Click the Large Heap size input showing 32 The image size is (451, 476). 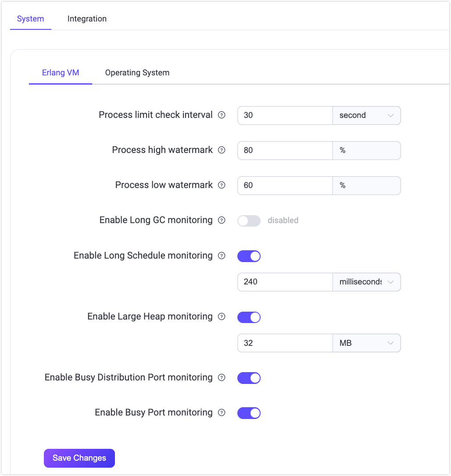[x=285, y=343]
